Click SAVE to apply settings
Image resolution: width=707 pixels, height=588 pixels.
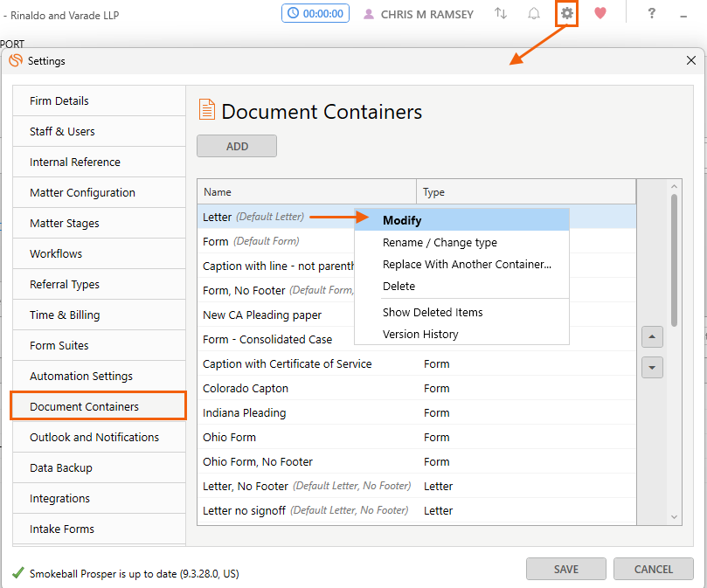(566, 569)
